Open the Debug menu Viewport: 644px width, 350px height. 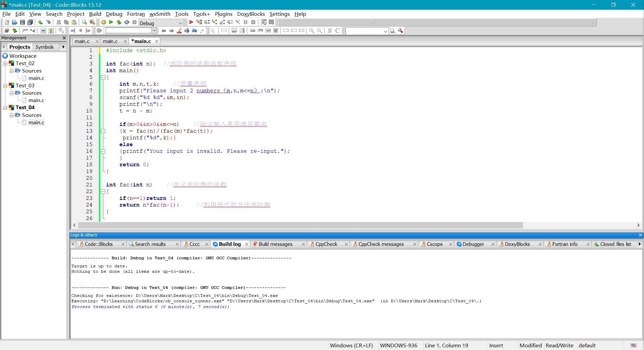click(x=114, y=14)
